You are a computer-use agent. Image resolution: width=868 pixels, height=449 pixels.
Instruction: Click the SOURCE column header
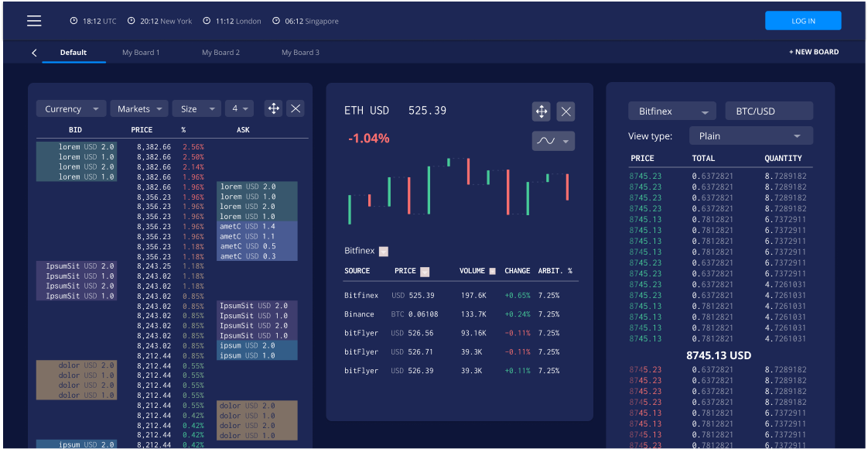(x=357, y=271)
